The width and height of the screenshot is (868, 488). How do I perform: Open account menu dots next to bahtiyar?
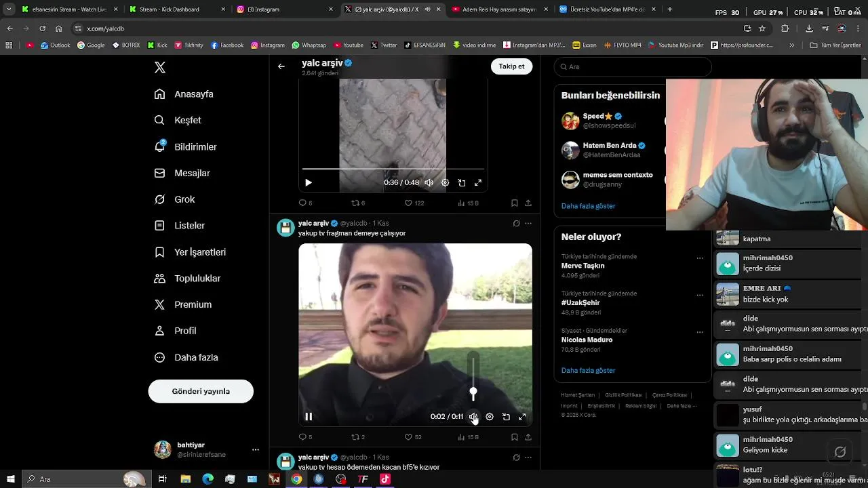click(x=256, y=449)
